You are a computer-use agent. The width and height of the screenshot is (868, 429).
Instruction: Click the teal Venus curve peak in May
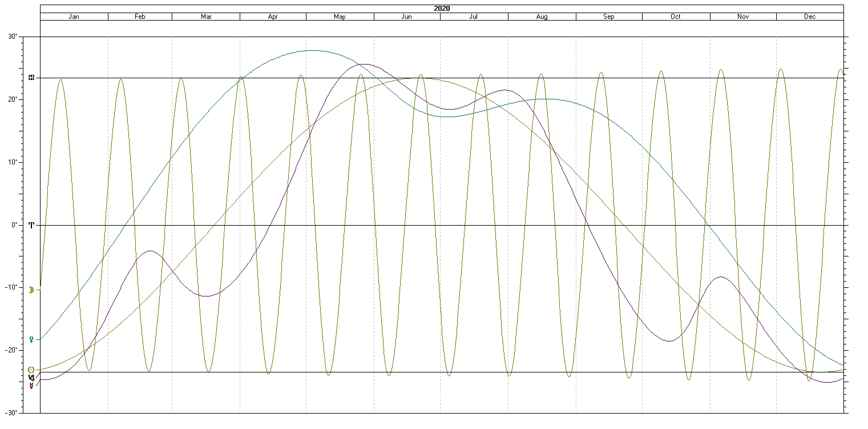pos(312,50)
